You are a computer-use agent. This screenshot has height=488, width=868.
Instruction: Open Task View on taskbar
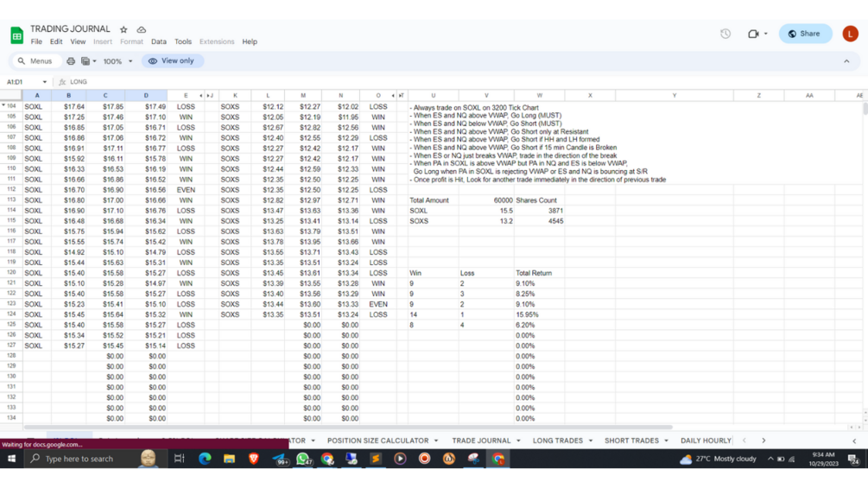[x=179, y=459]
